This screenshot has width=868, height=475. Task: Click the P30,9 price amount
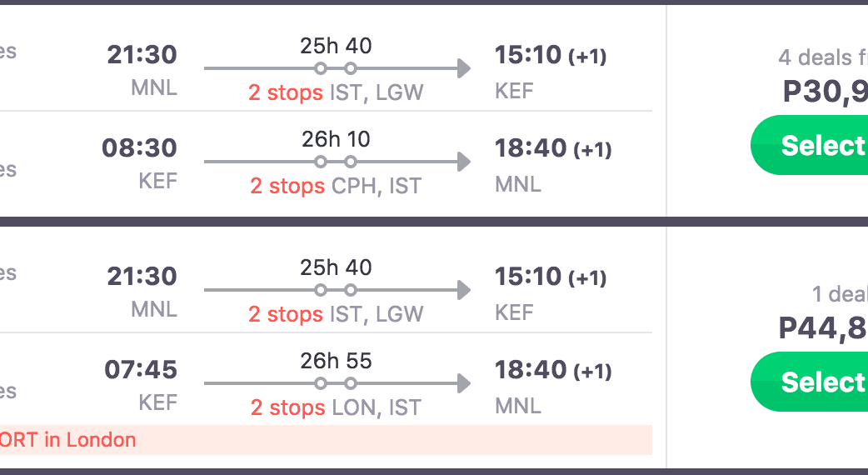point(825,92)
